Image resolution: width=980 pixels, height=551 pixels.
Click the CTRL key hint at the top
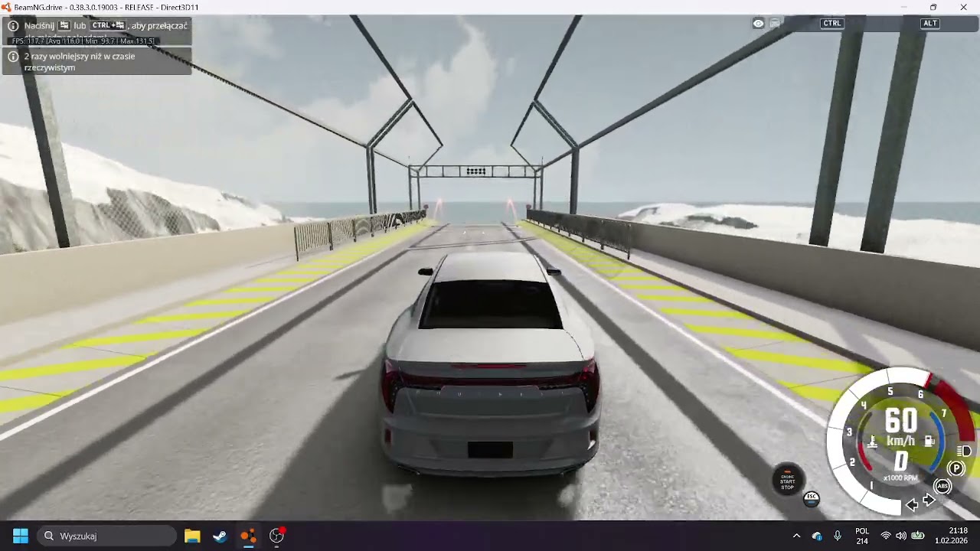click(831, 24)
